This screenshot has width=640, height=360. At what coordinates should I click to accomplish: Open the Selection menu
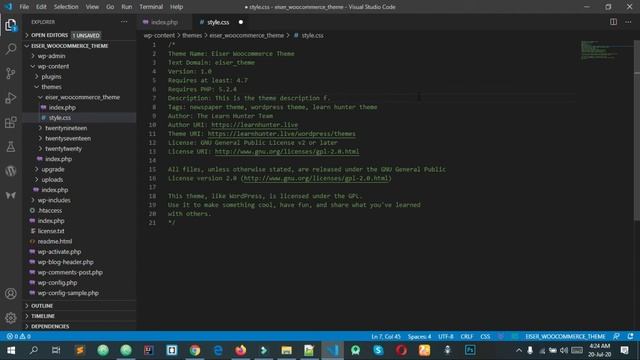[x=66, y=7]
